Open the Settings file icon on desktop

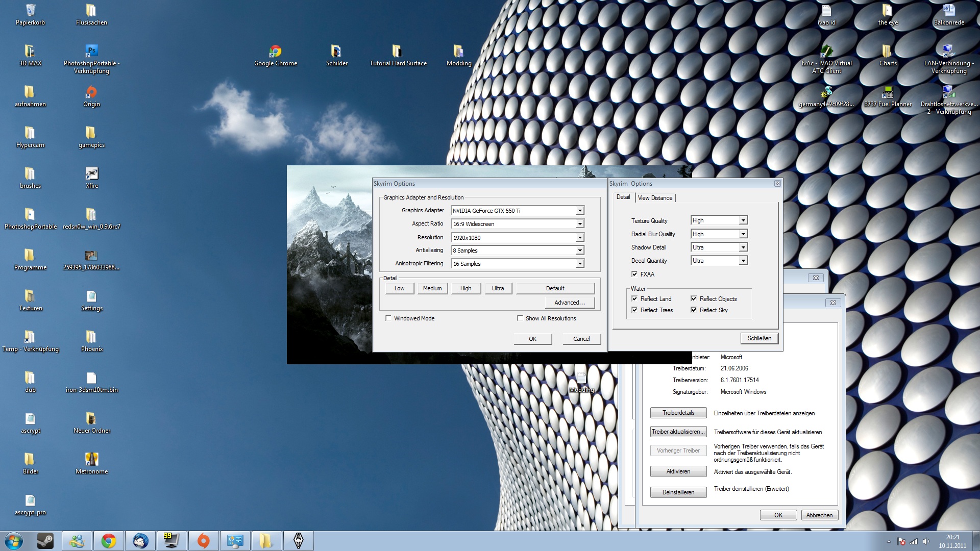point(91,300)
